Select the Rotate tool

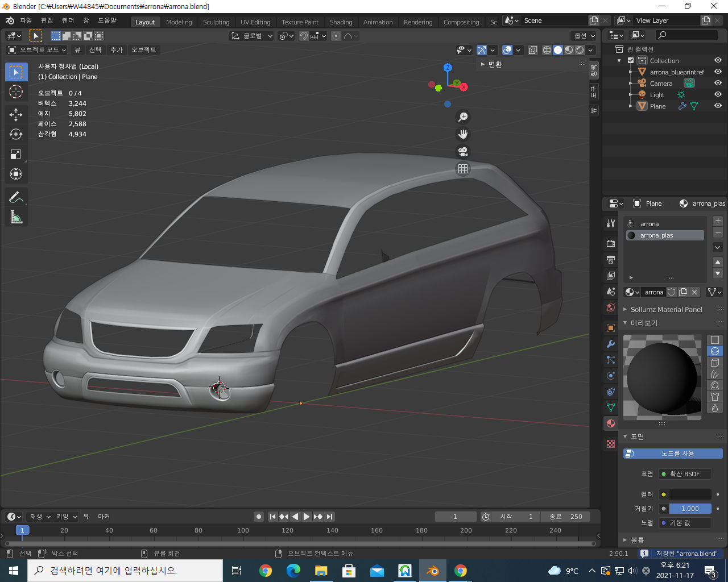pyautogui.click(x=16, y=134)
